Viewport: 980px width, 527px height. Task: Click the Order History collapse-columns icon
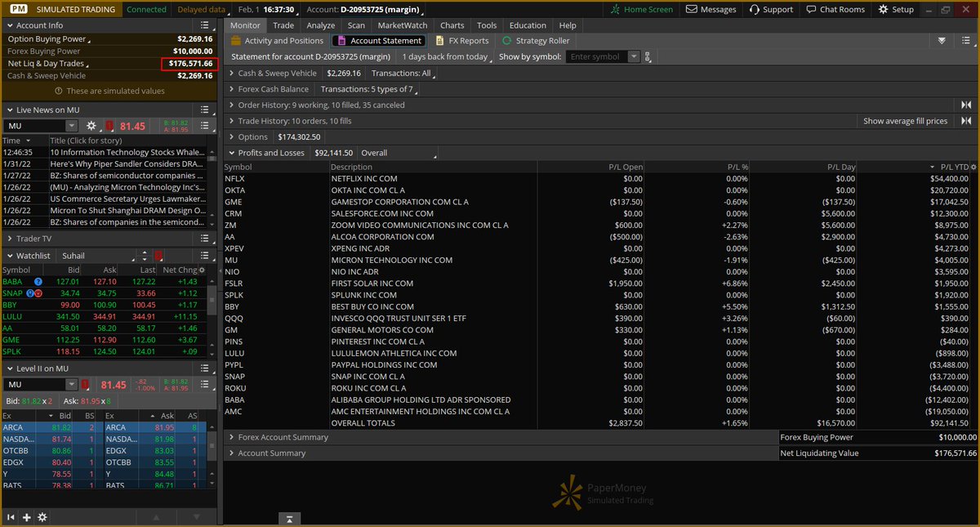point(966,105)
